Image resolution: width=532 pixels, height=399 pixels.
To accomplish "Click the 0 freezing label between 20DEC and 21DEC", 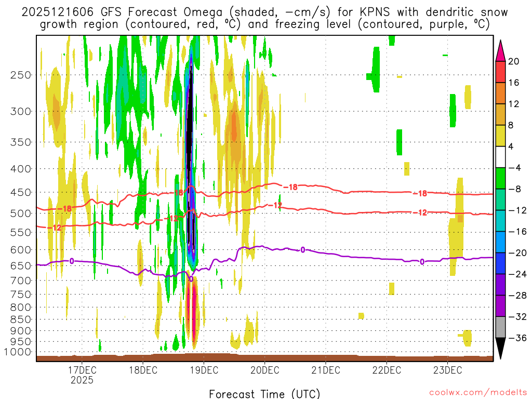I will 302,250.
